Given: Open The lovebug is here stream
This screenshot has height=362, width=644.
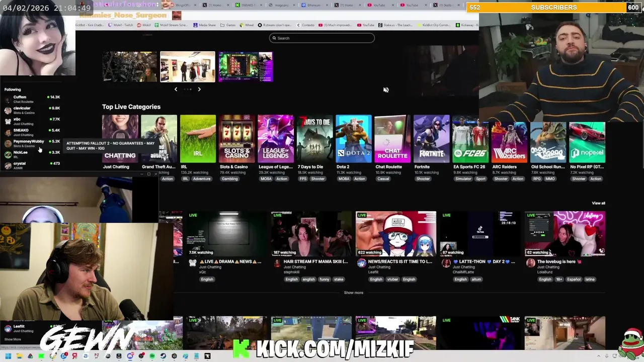Looking at the screenshot, I should point(565,234).
